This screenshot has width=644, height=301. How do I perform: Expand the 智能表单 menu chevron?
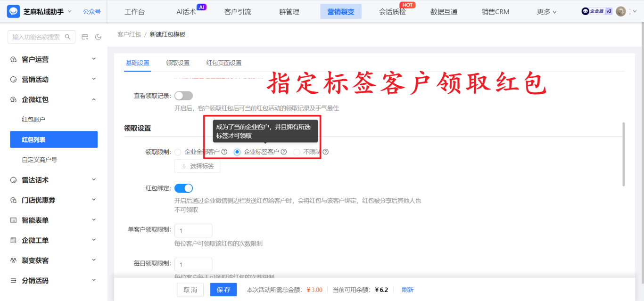tap(94, 220)
